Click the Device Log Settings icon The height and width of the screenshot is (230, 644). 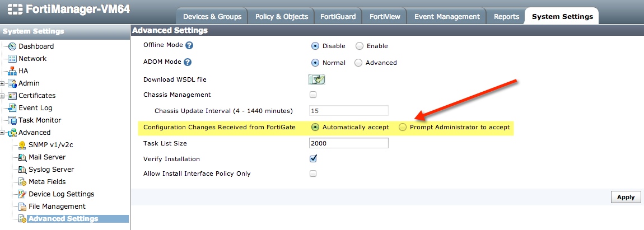click(x=22, y=194)
